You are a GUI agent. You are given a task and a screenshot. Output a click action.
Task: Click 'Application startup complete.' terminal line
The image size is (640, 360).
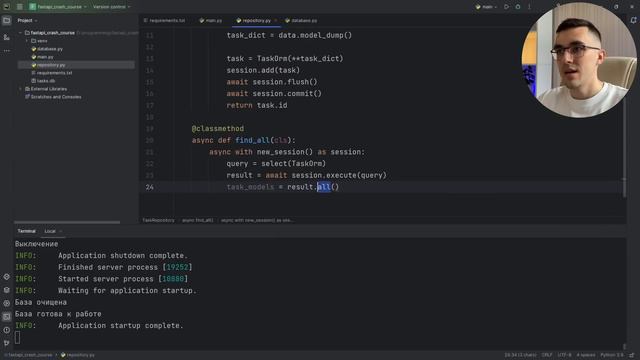121,326
